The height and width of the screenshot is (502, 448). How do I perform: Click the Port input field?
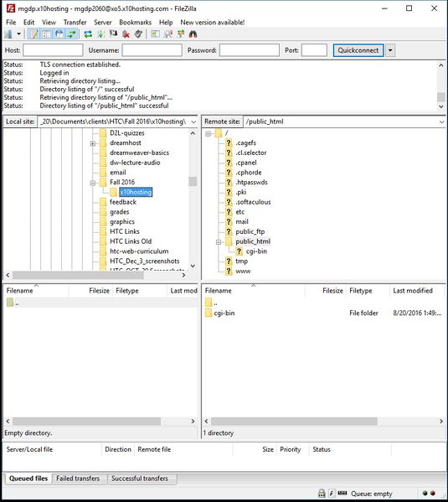tap(314, 50)
